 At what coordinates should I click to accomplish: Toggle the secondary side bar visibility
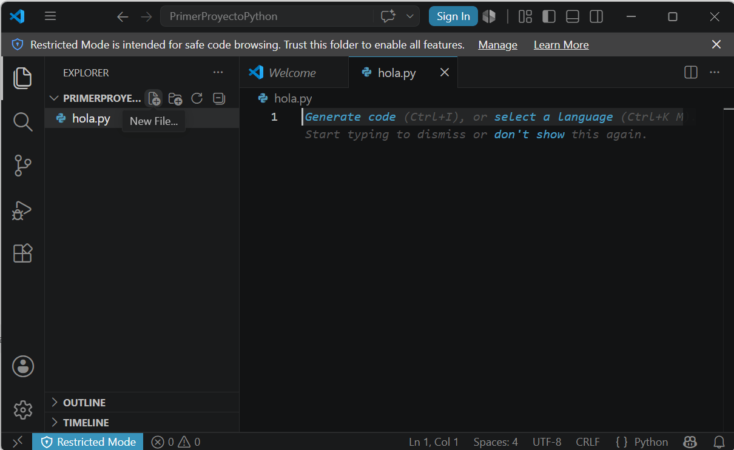click(596, 16)
